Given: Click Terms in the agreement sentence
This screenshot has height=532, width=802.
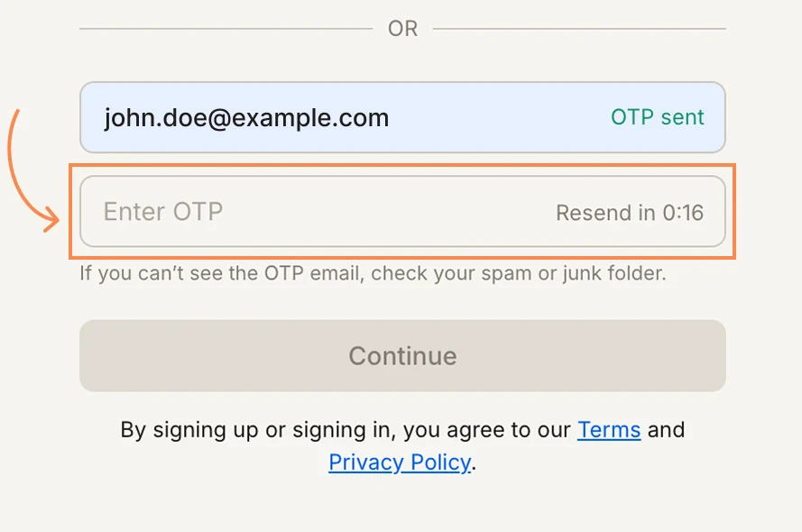Looking at the screenshot, I should [609, 430].
